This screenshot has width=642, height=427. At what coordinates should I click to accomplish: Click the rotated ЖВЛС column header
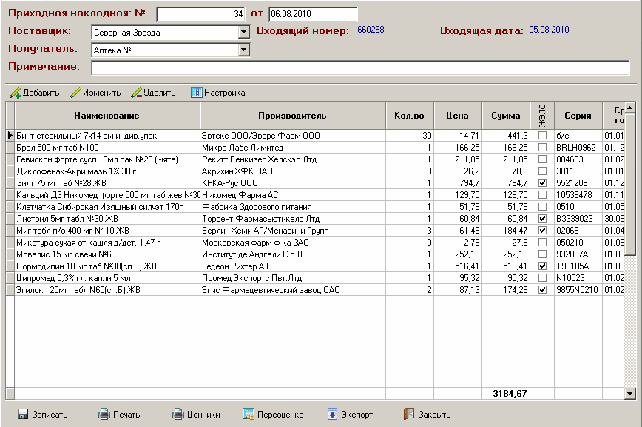[x=542, y=116]
